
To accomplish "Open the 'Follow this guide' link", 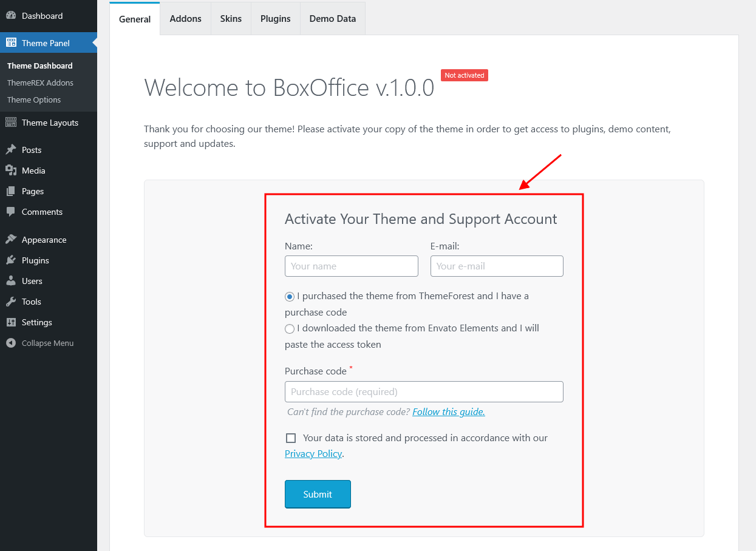I will tap(449, 411).
